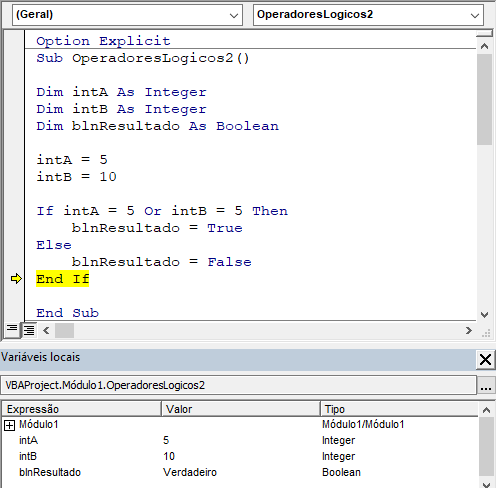This screenshot has height=488, width=496.
Task: Click the Else keyword line
Action: (54, 245)
